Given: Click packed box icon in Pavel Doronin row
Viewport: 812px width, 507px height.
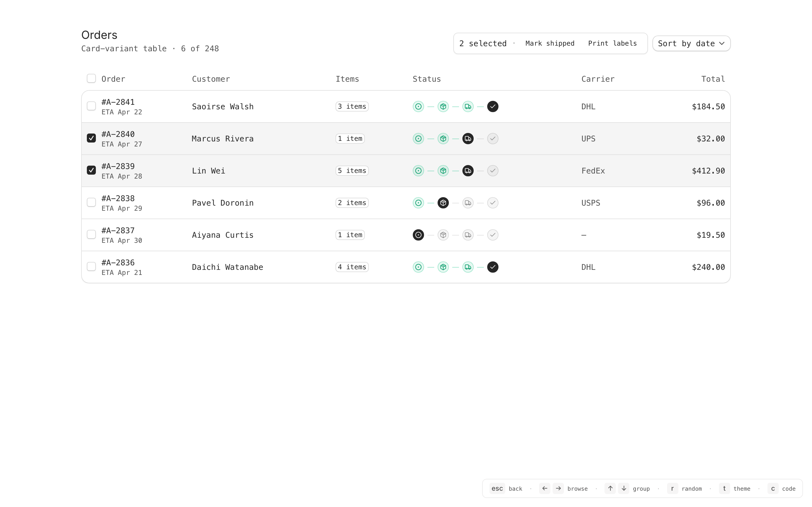Looking at the screenshot, I should pos(443,203).
